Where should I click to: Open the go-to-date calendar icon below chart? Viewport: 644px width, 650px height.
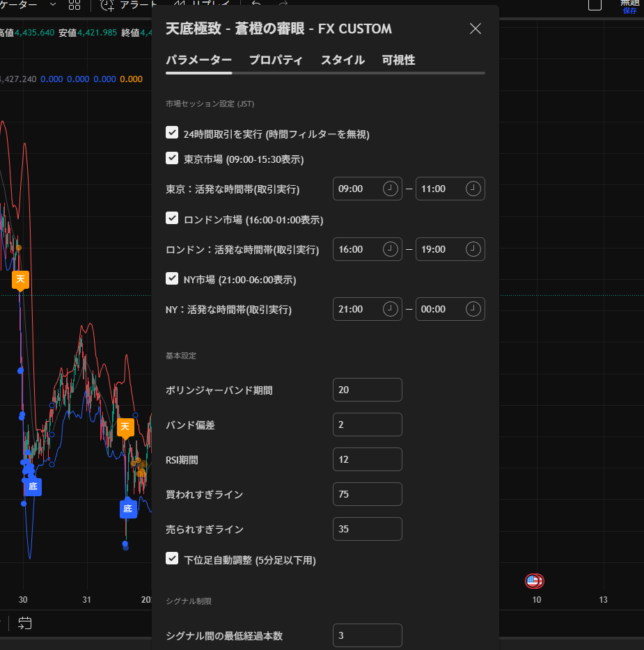(x=25, y=623)
